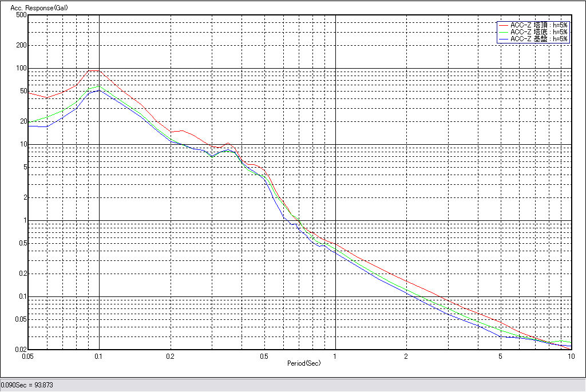Viewport: 586px width, 392px height.
Task: Select the ACC-Z 基盤 legend entry
Action: (x=539, y=39)
